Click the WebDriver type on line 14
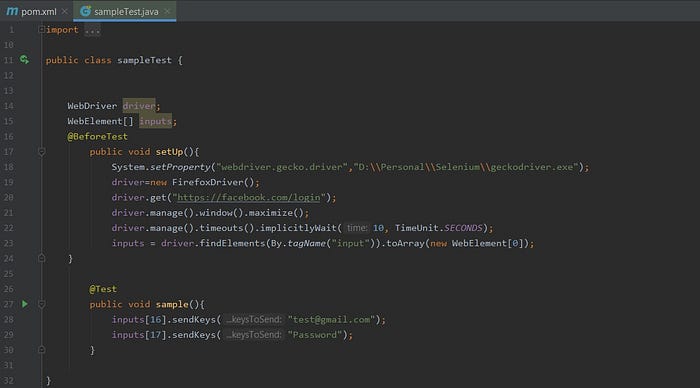700x388 pixels. (92, 106)
